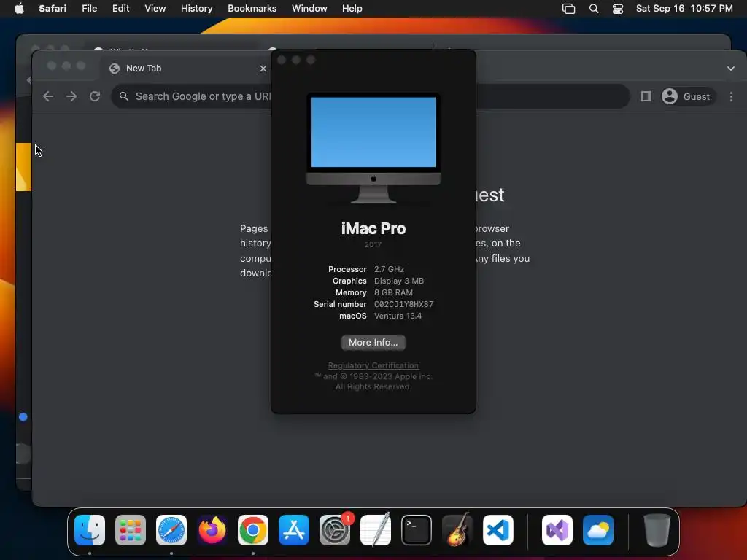The height and width of the screenshot is (560, 747).
Task: Click Chrome's back arrow
Action: click(x=48, y=97)
